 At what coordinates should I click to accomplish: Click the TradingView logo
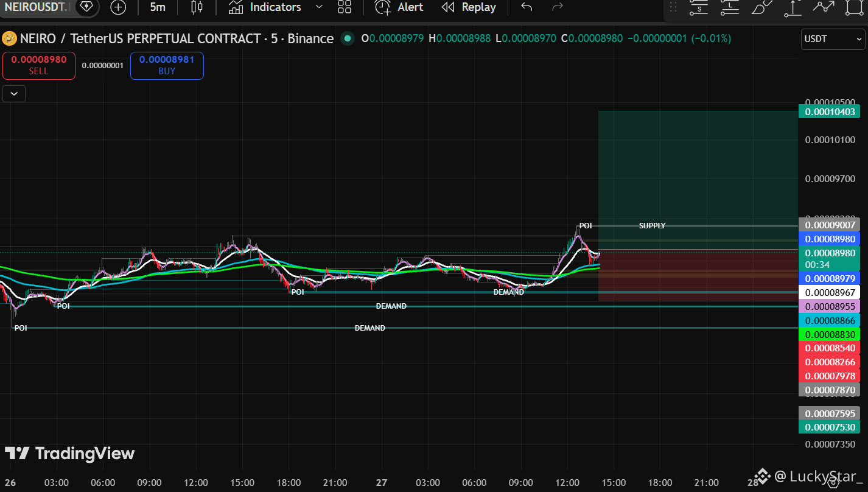click(69, 454)
